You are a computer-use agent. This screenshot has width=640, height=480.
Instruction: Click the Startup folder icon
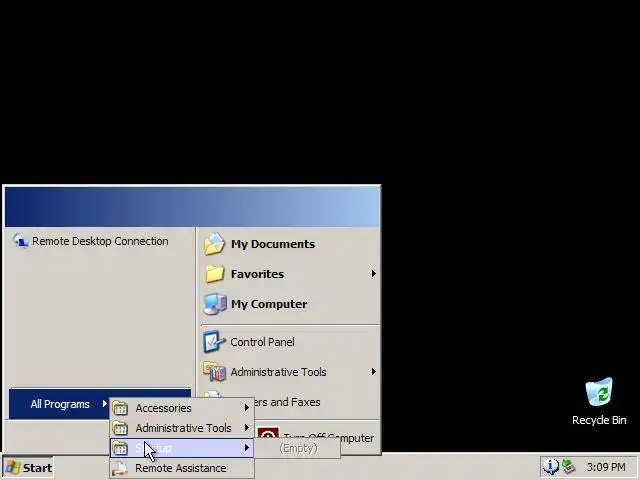(x=120, y=448)
